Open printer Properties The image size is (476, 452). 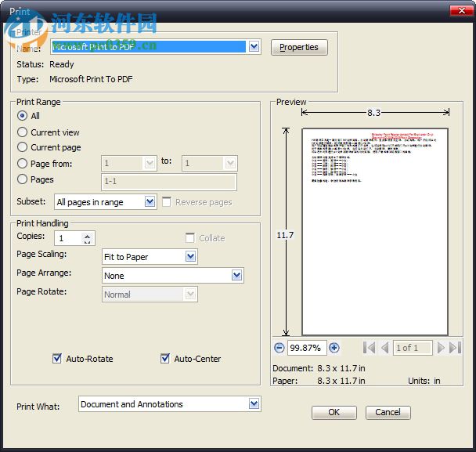point(299,48)
